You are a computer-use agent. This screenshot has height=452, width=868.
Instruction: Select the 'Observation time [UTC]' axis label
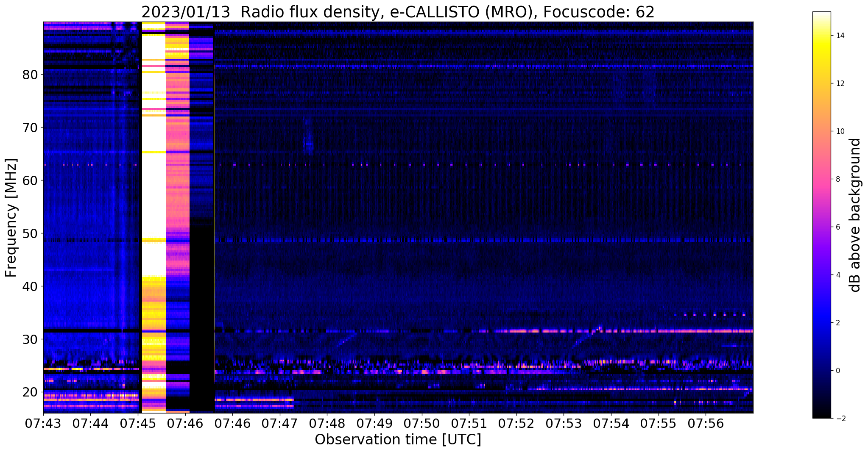pyautogui.click(x=398, y=440)
